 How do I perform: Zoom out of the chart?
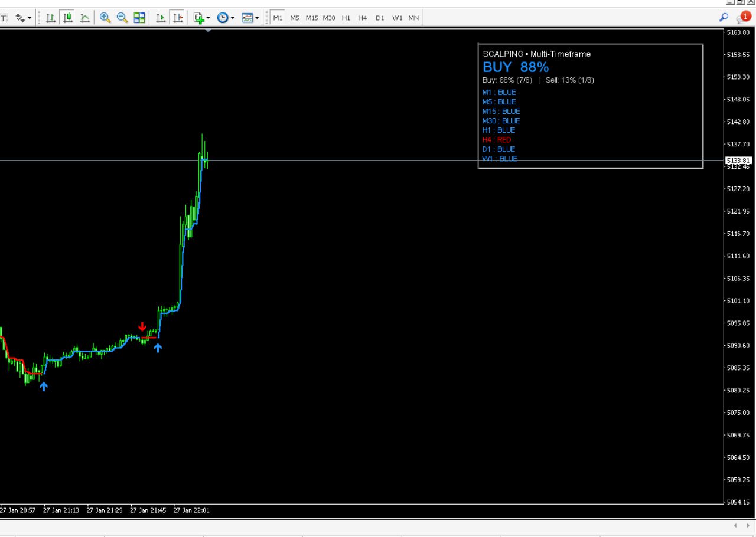122,18
